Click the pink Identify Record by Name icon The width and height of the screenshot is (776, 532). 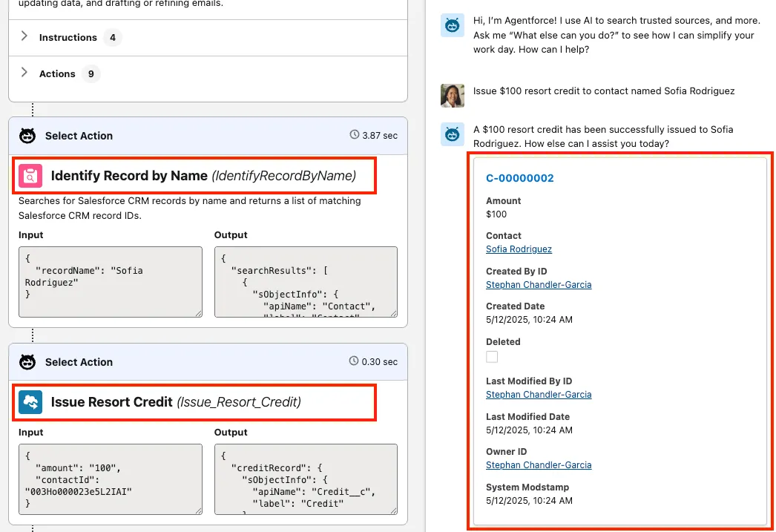click(30, 177)
